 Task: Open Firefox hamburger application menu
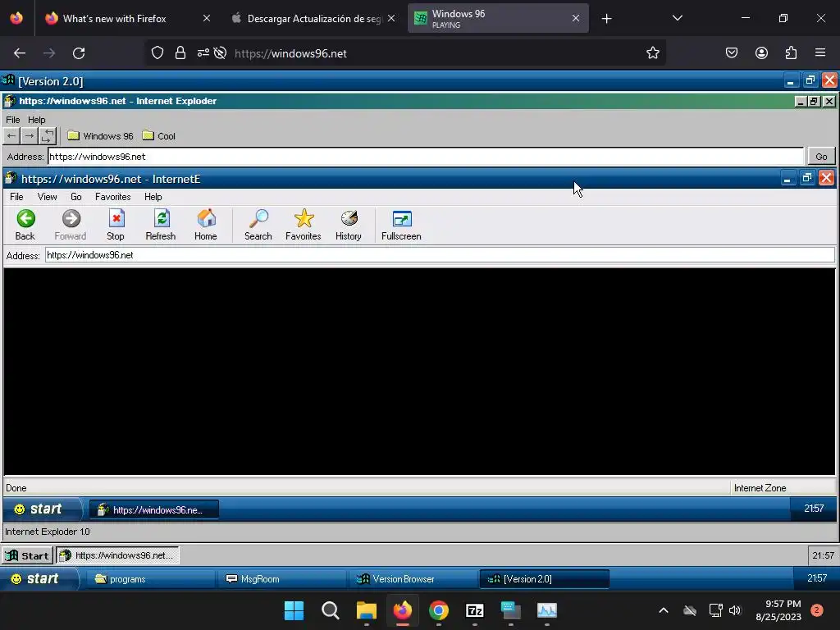click(x=820, y=52)
